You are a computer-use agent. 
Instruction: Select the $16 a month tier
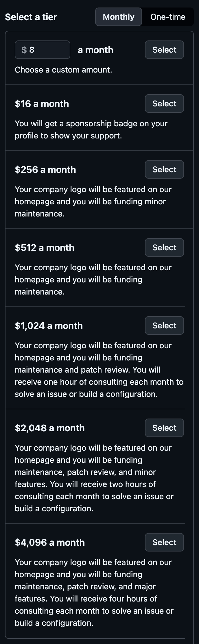[164, 103]
